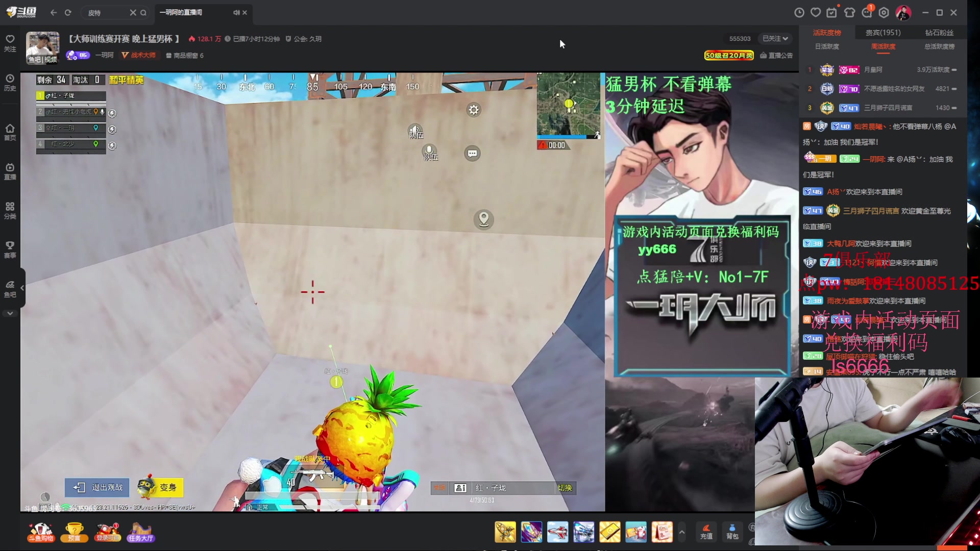Viewport: 980px width, 551px height.
Task: Open 赛事 in the left sidebar
Action: [x=10, y=250]
